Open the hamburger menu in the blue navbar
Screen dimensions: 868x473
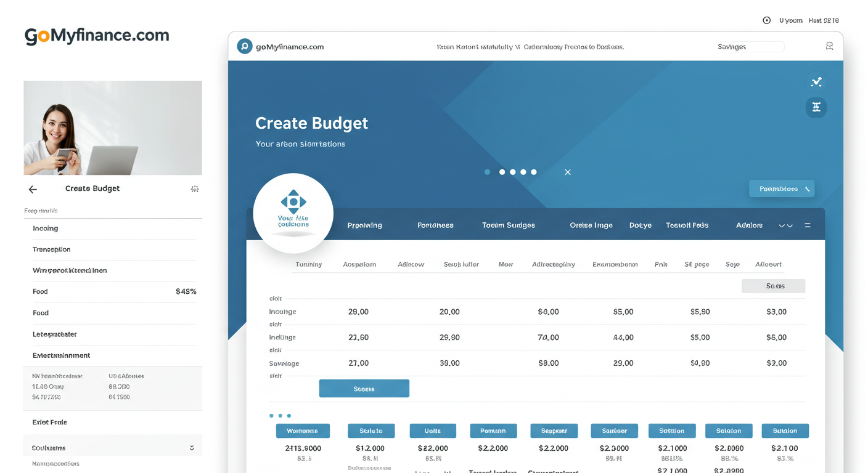(808, 225)
